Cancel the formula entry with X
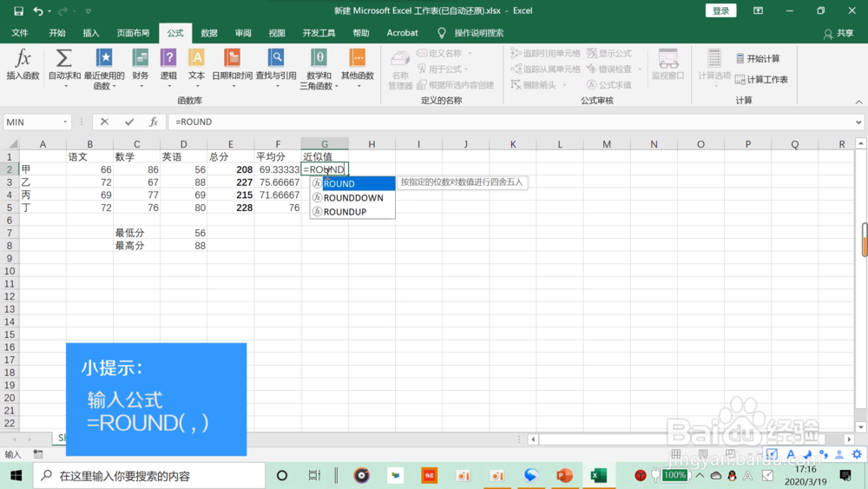The width and height of the screenshot is (868, 489). tap(104, 122)
